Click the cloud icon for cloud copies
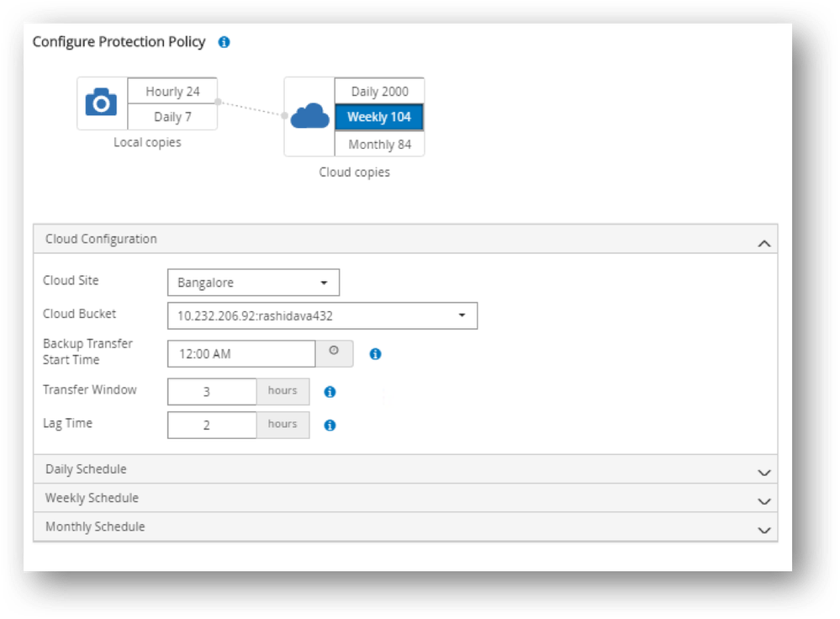Screen dimensions: 840x619 (309, 116)
